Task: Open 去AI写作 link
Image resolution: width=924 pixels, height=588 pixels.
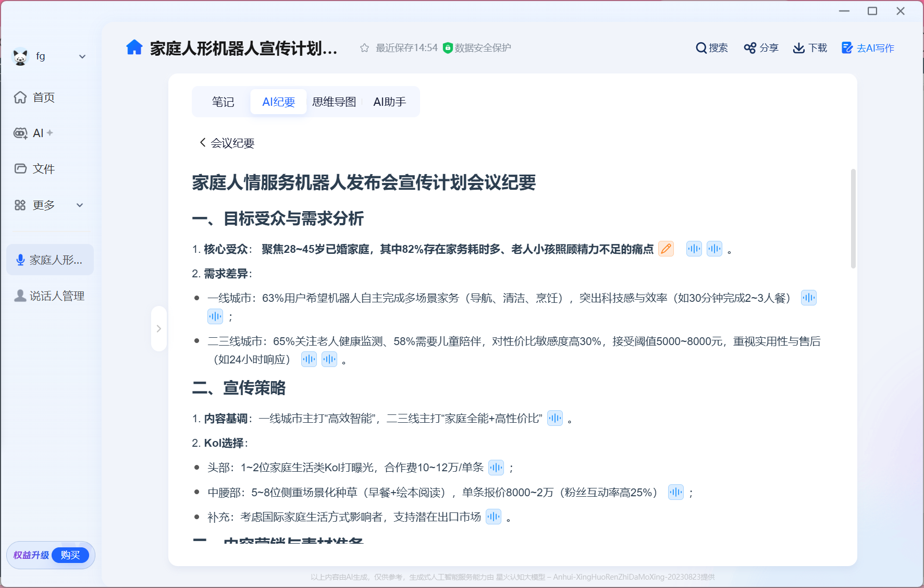Action: pyautogui.click(x=868, y=48)
